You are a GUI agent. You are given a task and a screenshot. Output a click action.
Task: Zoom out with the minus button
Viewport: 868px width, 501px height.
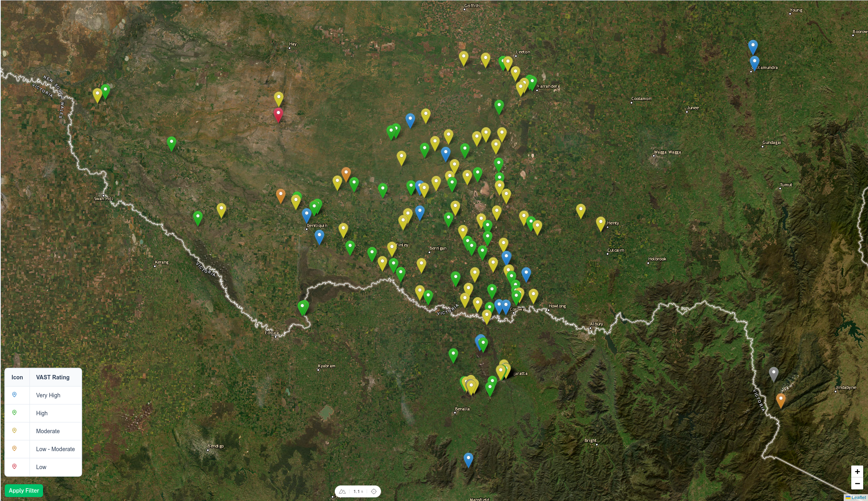pos(857,483)
